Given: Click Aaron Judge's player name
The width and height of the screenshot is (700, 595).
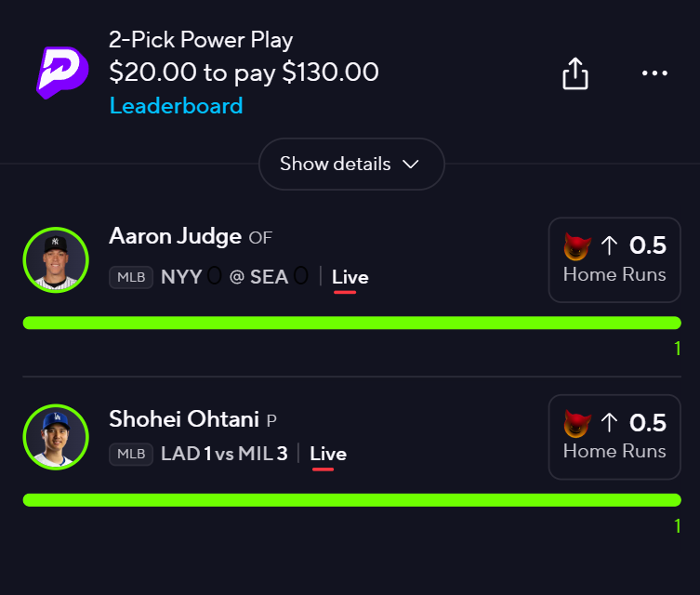Looking at the screenshot, I should click(x=176, y=236).
